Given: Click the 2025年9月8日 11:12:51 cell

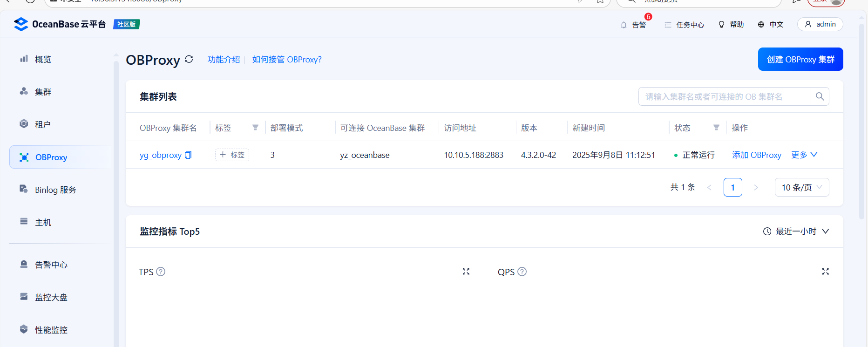Looking at the screenshot, I should (614, 155).
